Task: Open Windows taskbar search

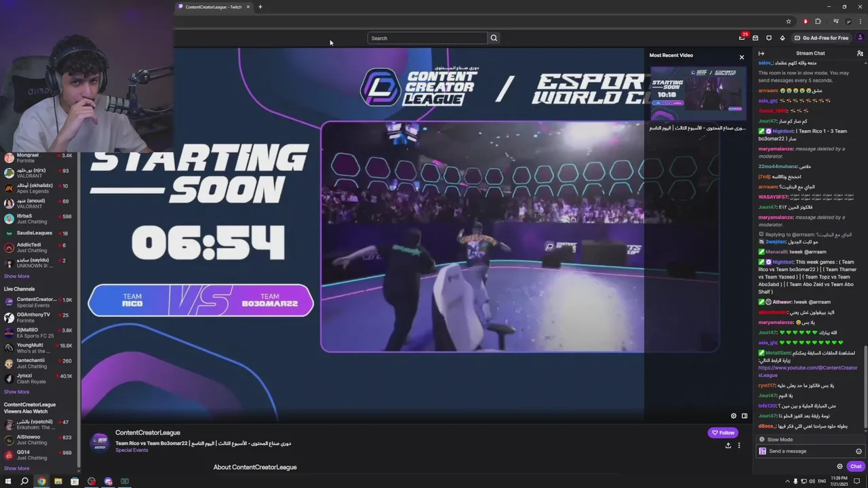Action: [x=24, y=481]
